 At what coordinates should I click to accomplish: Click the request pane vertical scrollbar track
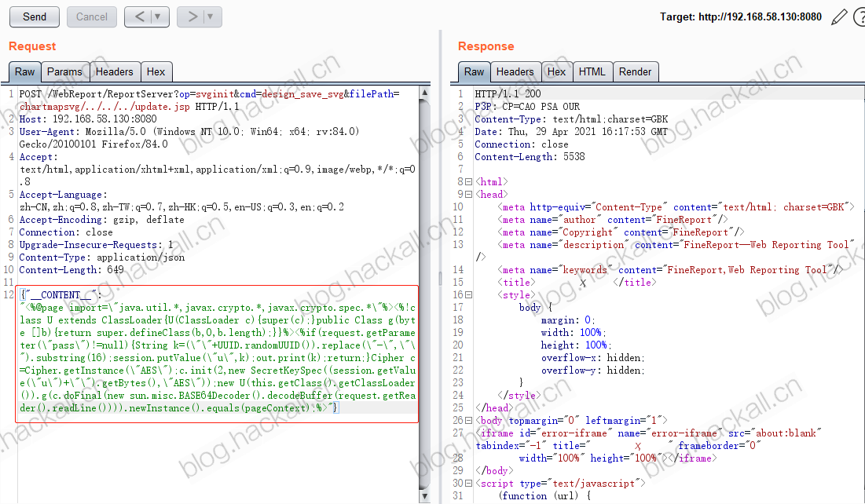coord(424,294)
